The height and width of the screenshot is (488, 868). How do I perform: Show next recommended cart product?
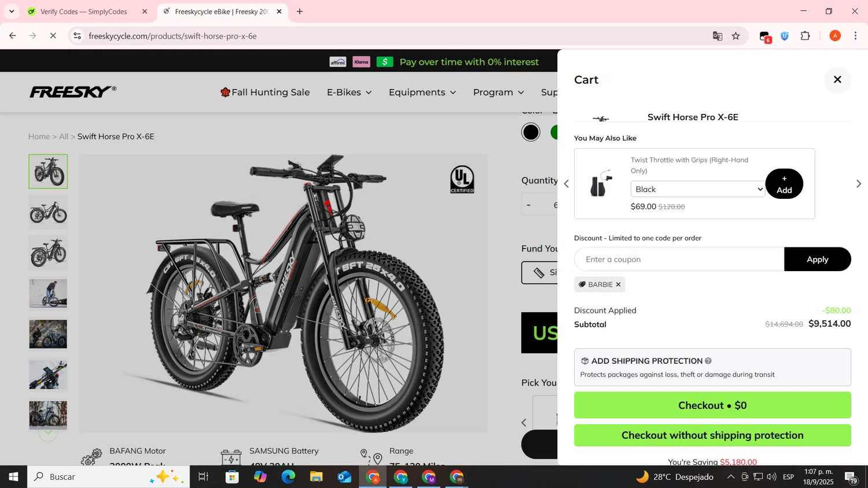tap(858, 184)
